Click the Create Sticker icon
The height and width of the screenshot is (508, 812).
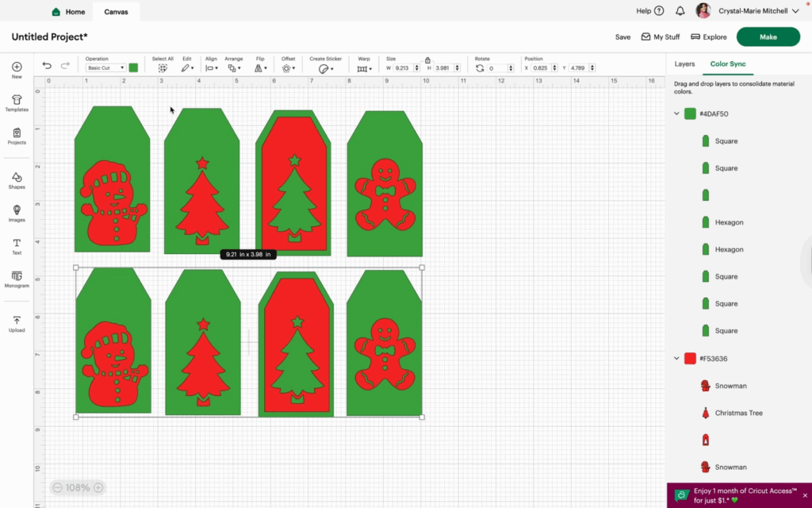pyautogui.click(x=325, y=68)
